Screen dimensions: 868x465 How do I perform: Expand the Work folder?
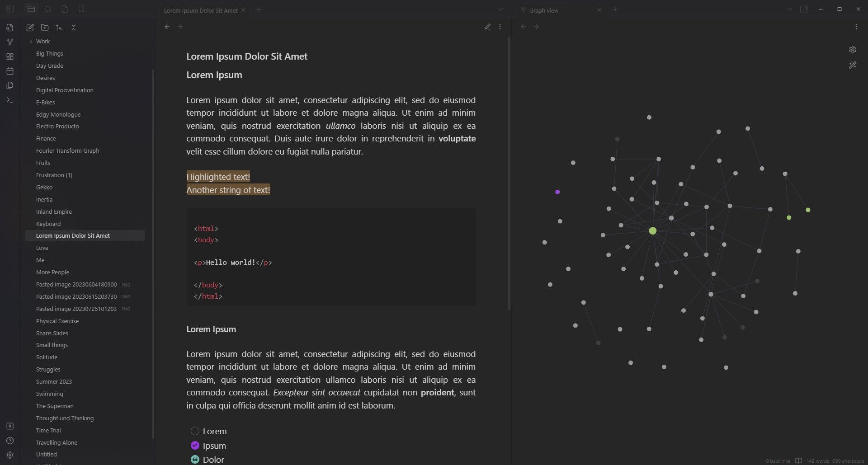[x=31, y=41]
